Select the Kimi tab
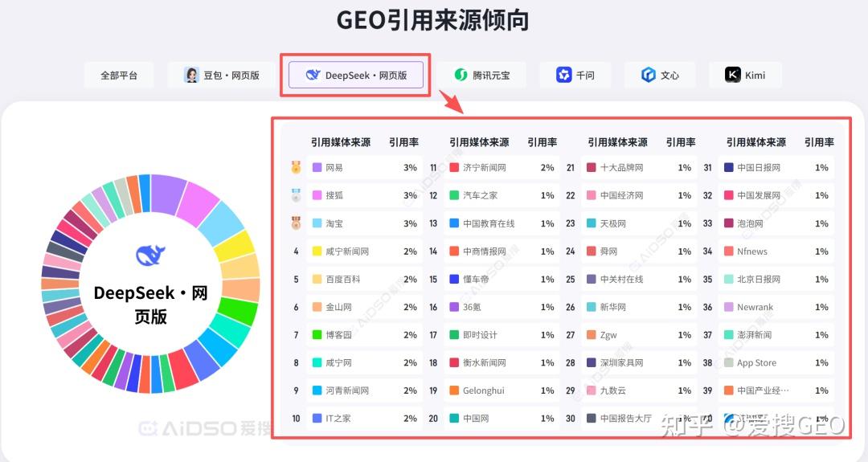The height and width of the screenshot is (462, 868). tap(745, 75)
